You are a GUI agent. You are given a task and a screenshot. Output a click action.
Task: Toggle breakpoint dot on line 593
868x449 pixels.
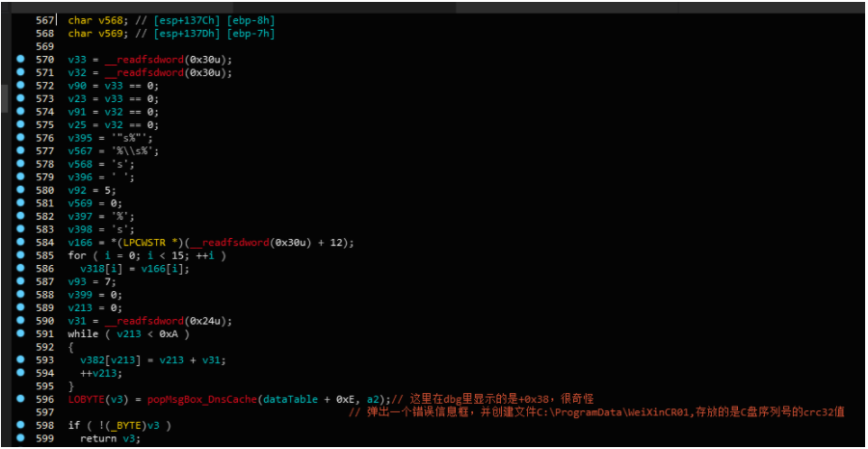pos(20,359)
